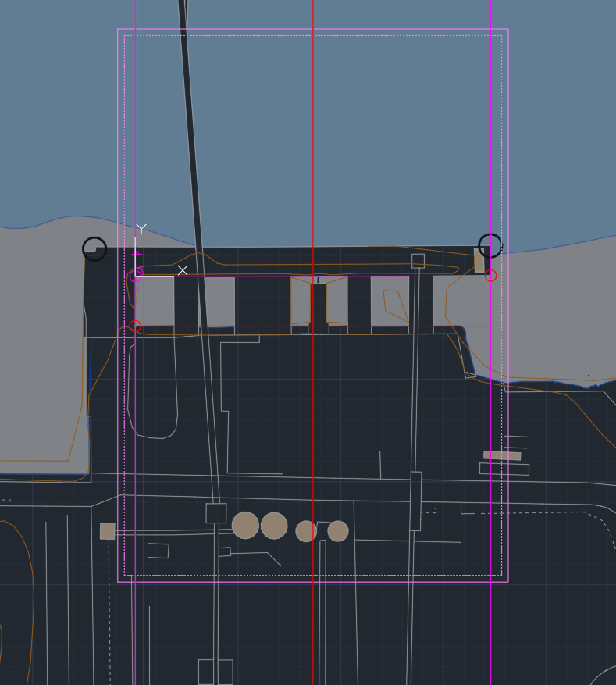Select the gray block containing an orange polygon
Image resolution: width=616 pixels, height=685 pixels.
click(390, 301)
